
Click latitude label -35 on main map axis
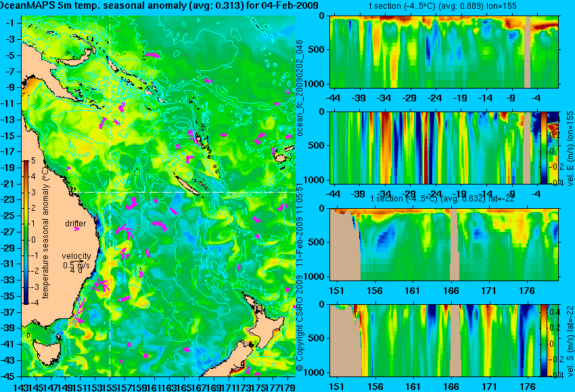pyautogui.click(x=8, y=296)
